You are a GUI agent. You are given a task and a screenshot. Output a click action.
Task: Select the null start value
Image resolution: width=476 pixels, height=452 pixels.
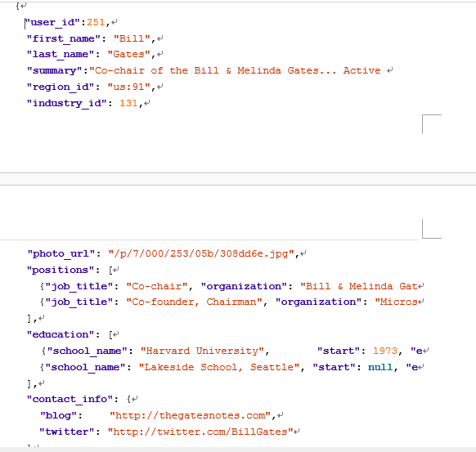[380, 368]
